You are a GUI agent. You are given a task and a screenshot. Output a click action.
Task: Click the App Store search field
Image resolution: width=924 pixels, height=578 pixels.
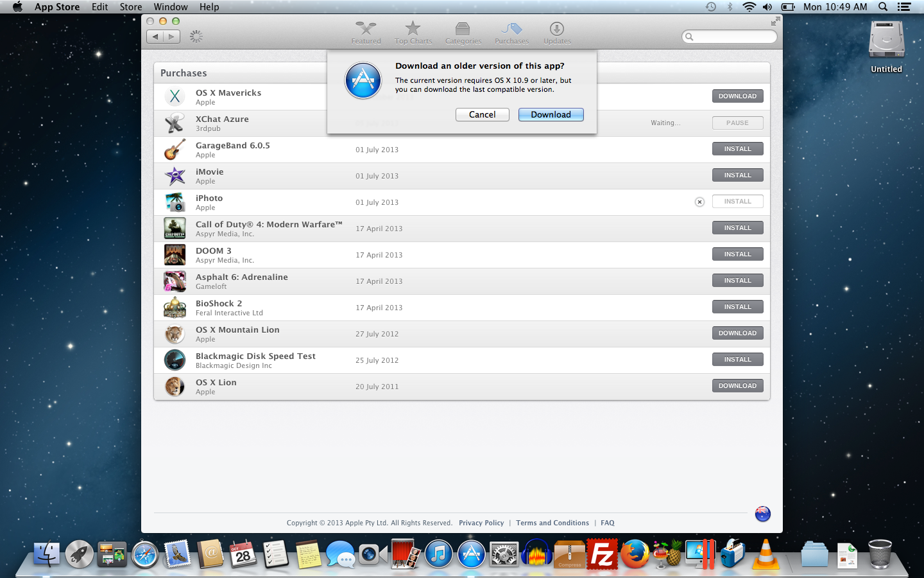[x=730, y=37]
